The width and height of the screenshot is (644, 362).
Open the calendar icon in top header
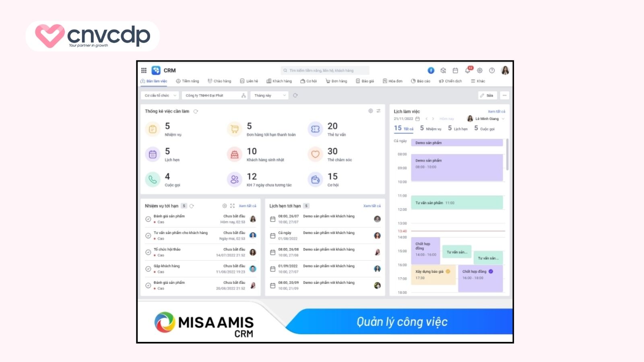point(455,70)
